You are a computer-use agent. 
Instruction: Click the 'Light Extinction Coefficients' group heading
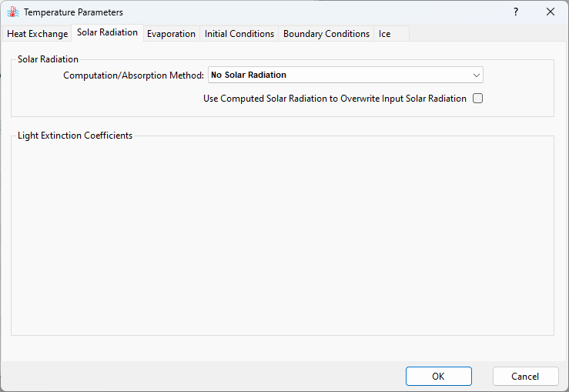pos(75,136)
